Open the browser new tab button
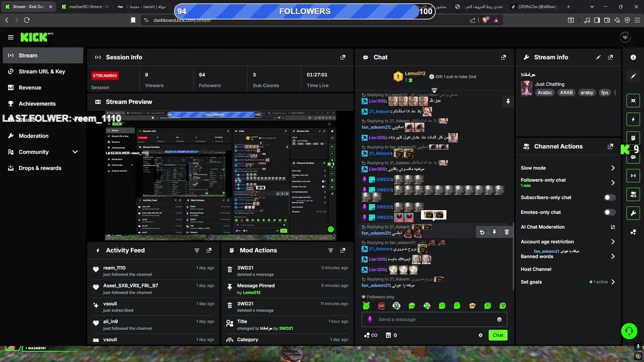This screenshot has height=362, width=644. coord(569,7)
